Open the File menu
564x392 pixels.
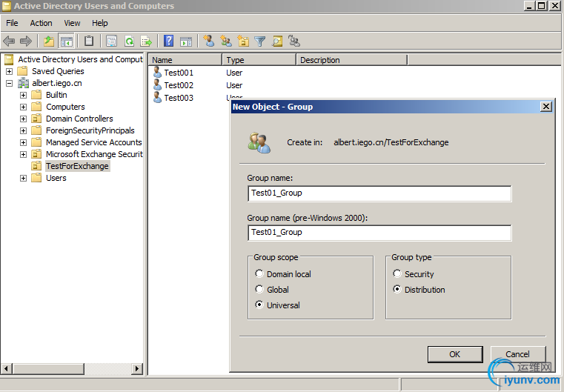(12, 23)
